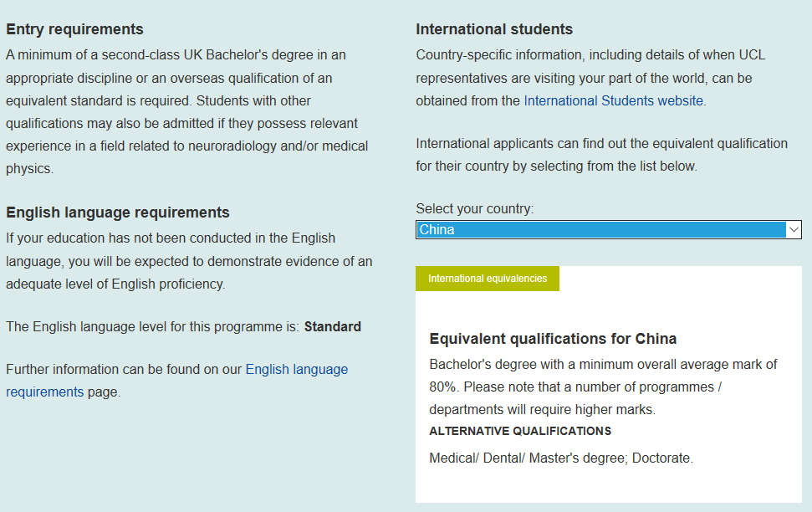Viewport: 812px width, 512px height.
Task: Click the Select your country label
Action: [474, 208]
